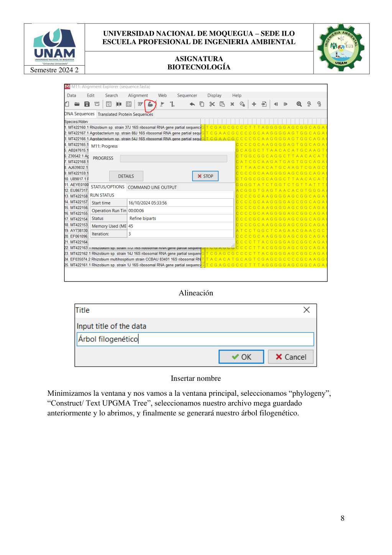
Task: Click the copy icon in the toolbar
Action: [x=202, y=104]
